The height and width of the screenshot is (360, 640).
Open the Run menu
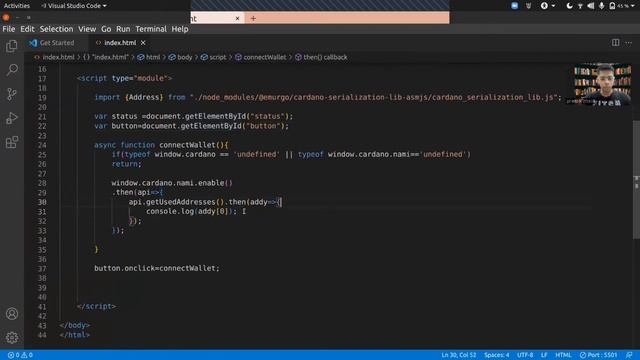click(x=123, y=29)
